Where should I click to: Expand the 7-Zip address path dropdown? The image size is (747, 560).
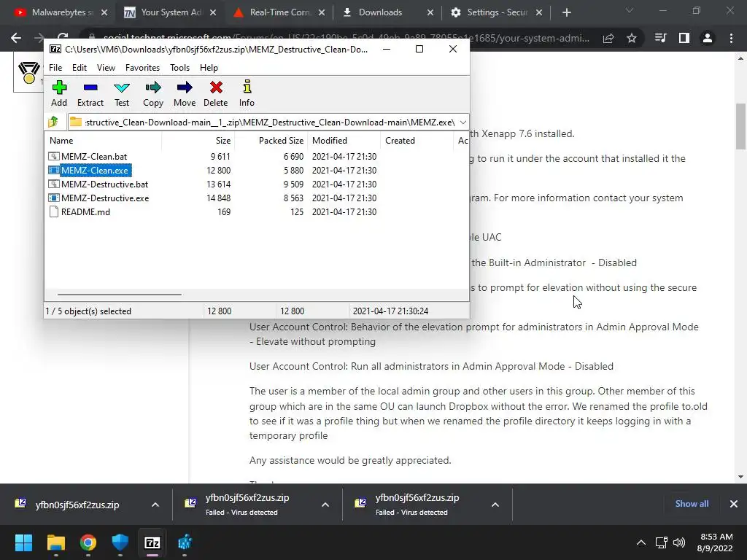462,122
